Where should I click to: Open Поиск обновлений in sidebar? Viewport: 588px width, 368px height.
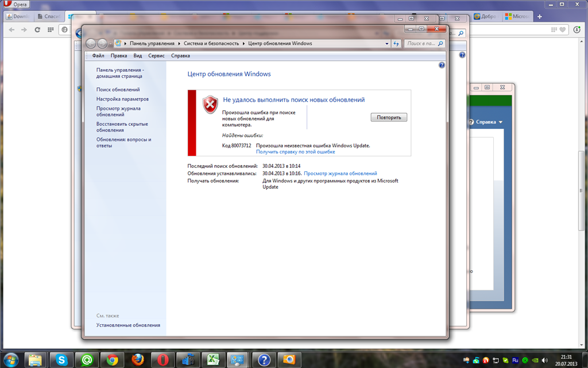pyautogui.click(x=118, y=90)
